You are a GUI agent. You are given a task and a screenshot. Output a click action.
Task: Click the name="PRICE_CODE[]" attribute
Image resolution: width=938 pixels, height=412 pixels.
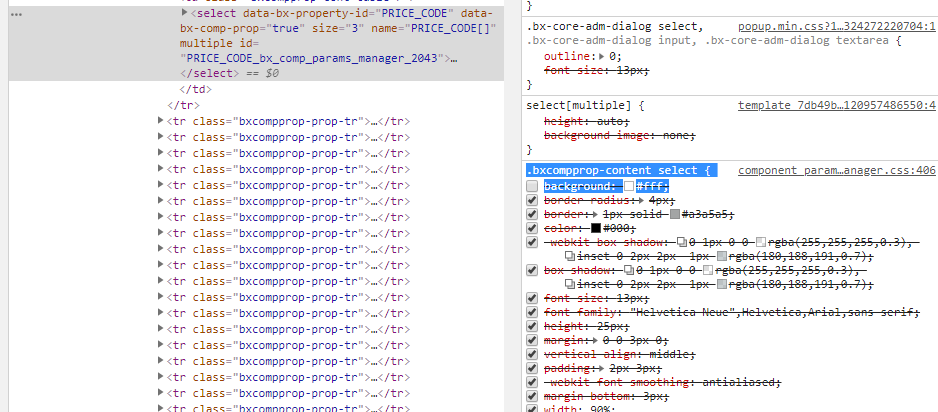(x=433, y=28)
